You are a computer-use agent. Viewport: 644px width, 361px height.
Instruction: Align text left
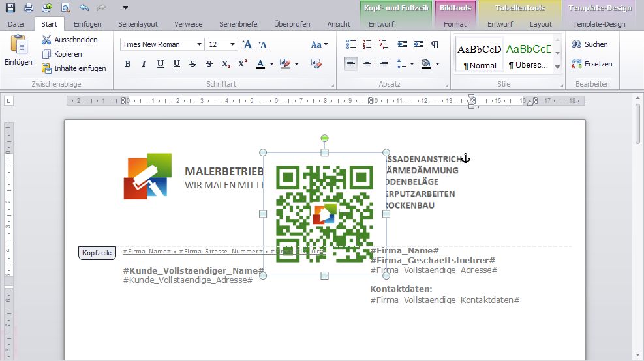coord(351,64)
